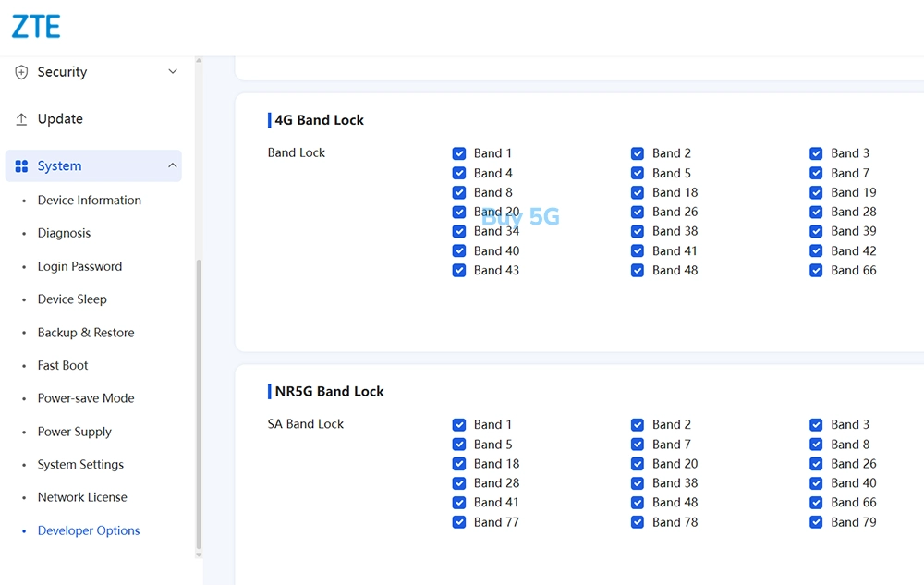Collapse the System menu chevron
This screenshot has width=924, height=585.
pos(173,165)
